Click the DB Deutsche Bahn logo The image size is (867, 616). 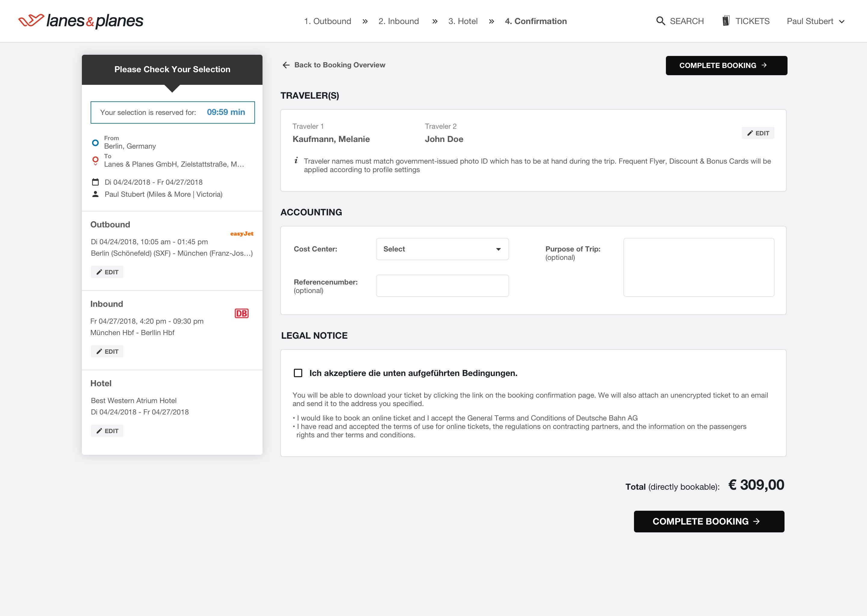(241, 313)
